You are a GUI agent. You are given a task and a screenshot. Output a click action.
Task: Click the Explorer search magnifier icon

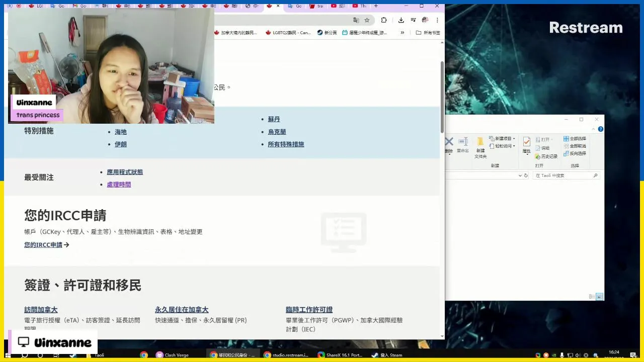coord(596,175)
